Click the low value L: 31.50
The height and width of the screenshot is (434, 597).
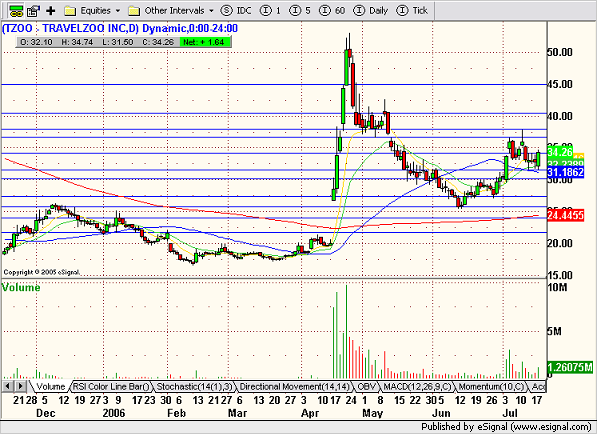click(x=118, y=42)
